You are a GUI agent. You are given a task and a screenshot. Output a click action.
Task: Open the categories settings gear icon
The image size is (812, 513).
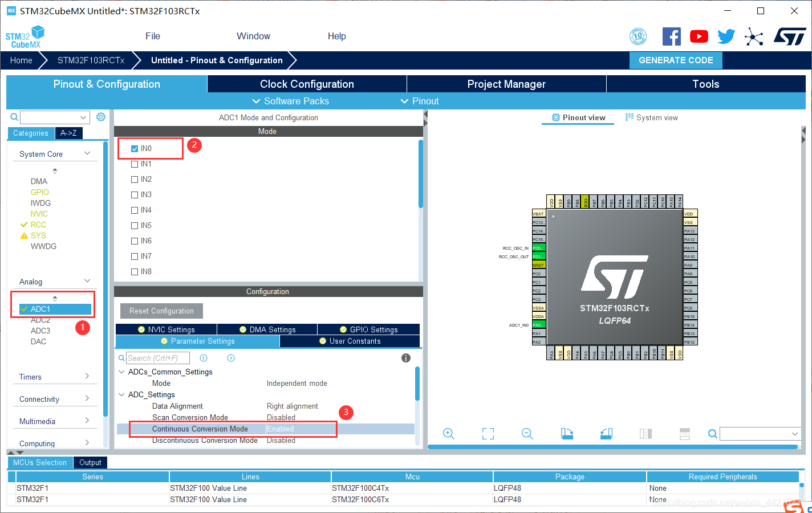[101, 117]
